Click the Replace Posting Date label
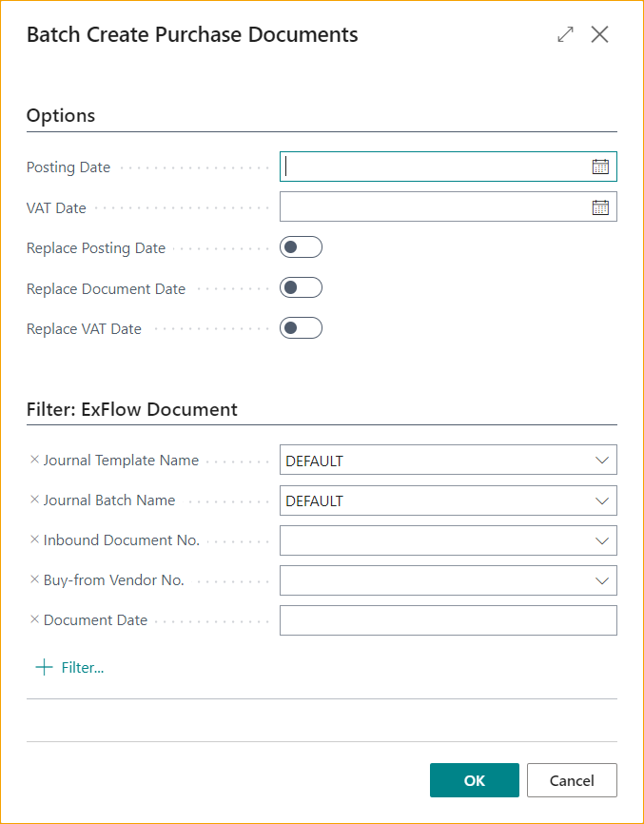The image size is (644, 824). click(96, 248)
